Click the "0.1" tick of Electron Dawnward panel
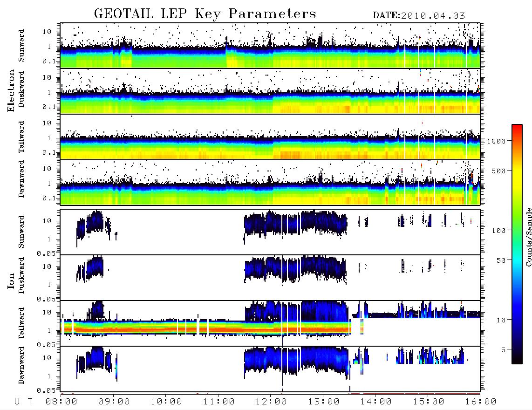The height and width of the screenshot is (410, 532). pos(50,198)
